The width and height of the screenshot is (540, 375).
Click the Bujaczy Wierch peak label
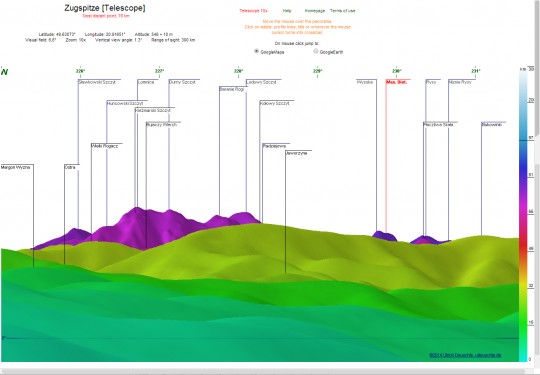tap(161, 124)
